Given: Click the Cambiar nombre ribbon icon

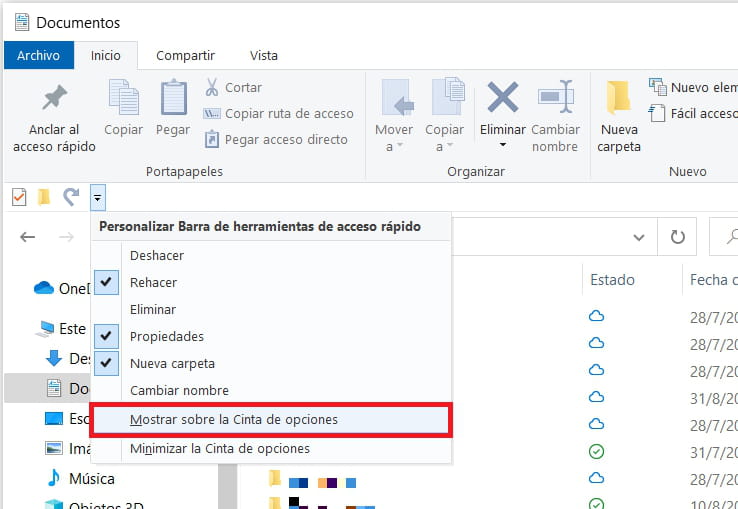Looking at the screenshot, I should tap(555, 99).
